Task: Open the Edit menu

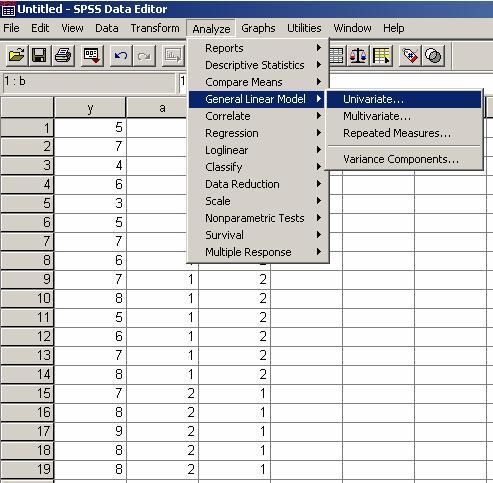Action: pos(40,28)
